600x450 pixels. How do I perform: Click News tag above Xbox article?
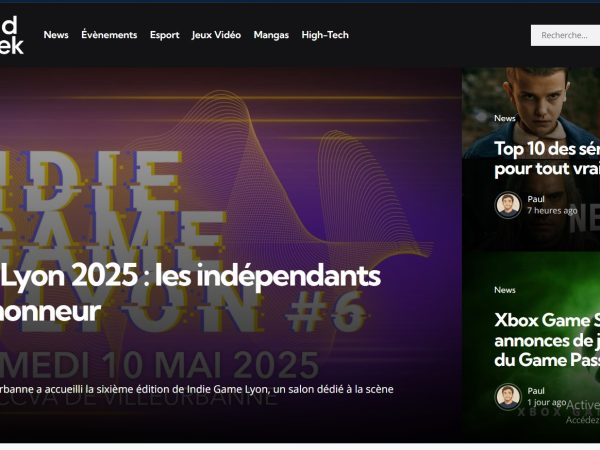coord(505,290)
